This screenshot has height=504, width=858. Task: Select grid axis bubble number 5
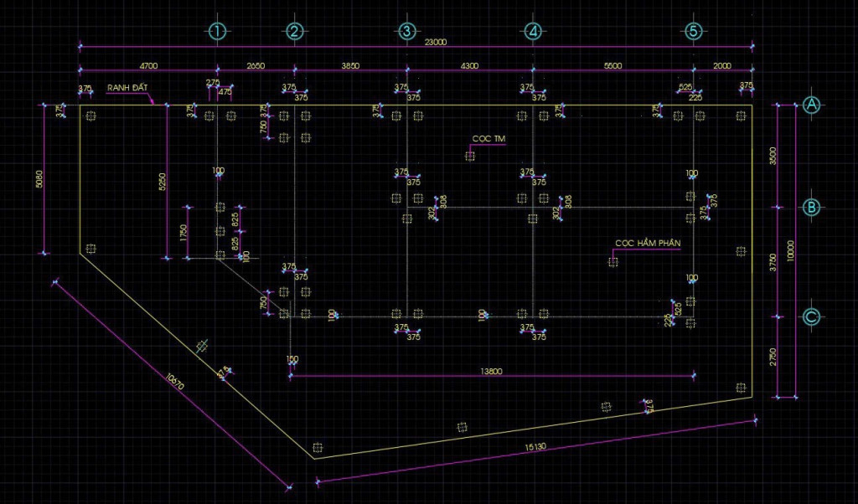(x=693, y=31)
